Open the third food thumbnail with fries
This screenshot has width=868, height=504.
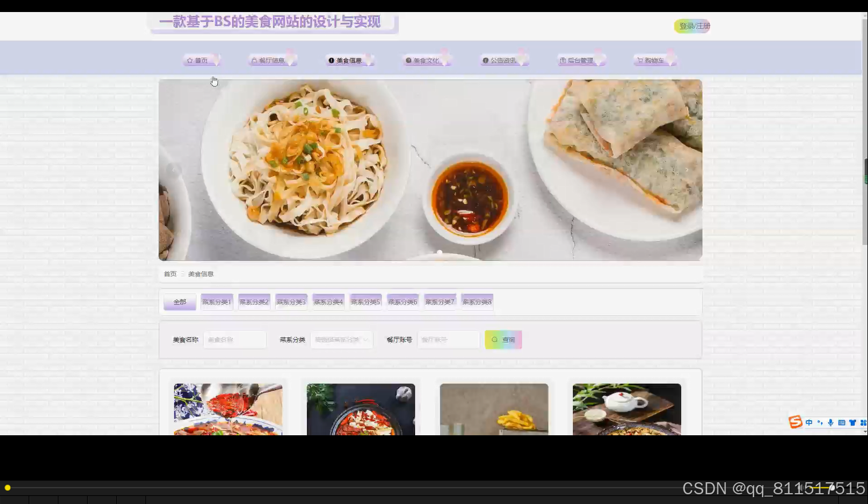pyautogui.click(x=494, y=409)
